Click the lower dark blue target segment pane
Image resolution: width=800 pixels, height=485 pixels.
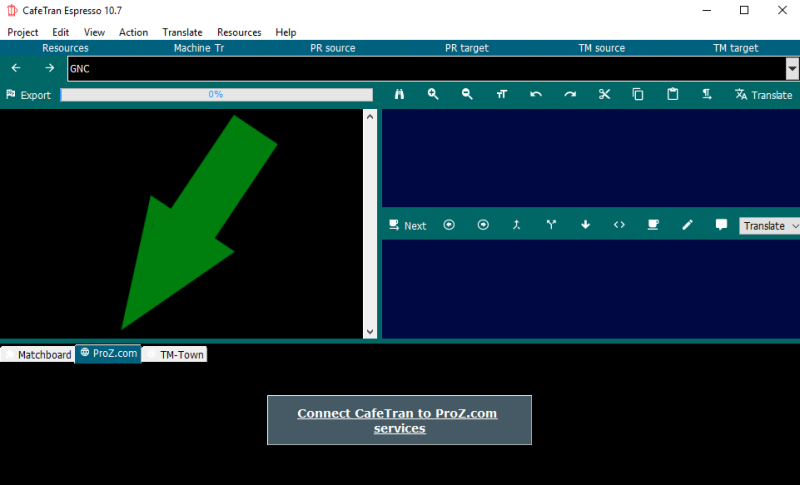[591, 289]
